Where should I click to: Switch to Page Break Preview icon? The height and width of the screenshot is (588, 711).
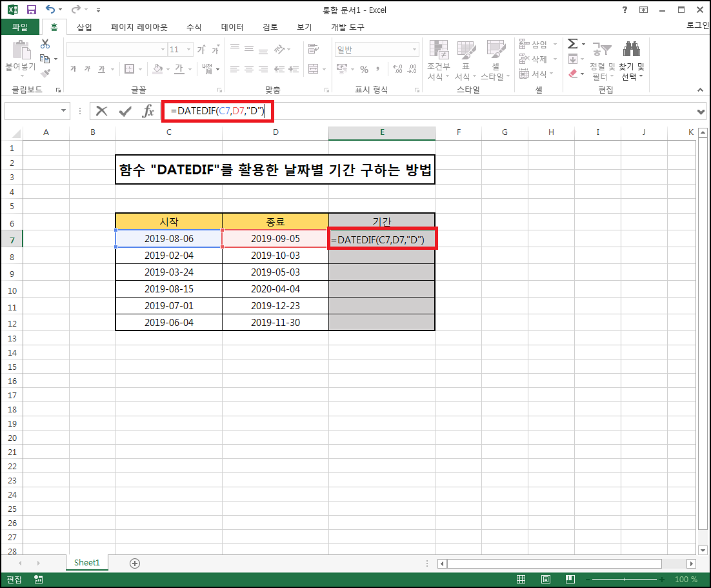[570, 580]
